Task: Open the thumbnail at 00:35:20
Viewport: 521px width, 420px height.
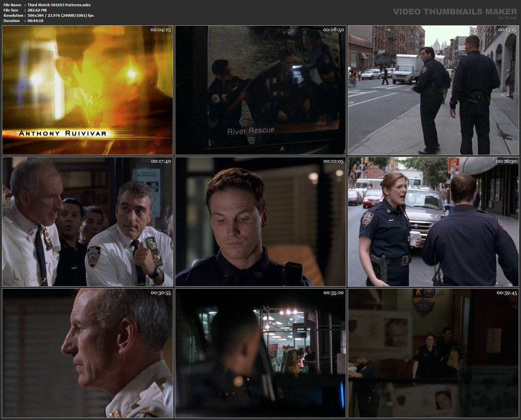Action: click(260, 353)
